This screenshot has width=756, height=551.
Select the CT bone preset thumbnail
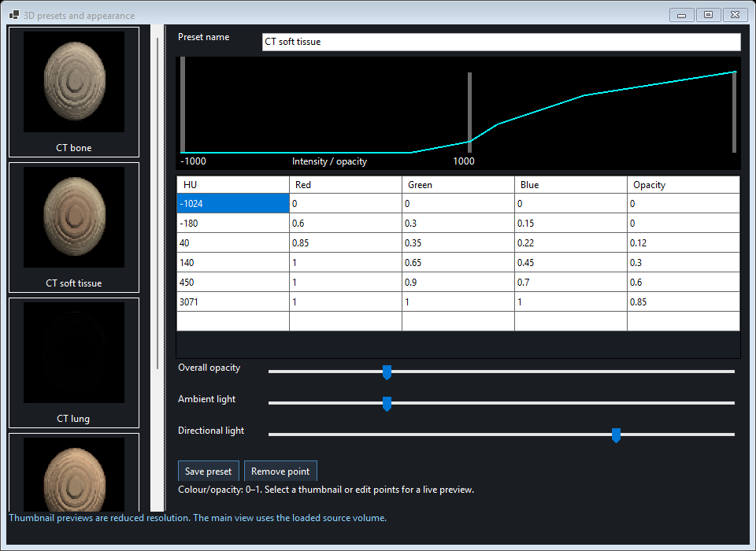[x=74, y=91]
